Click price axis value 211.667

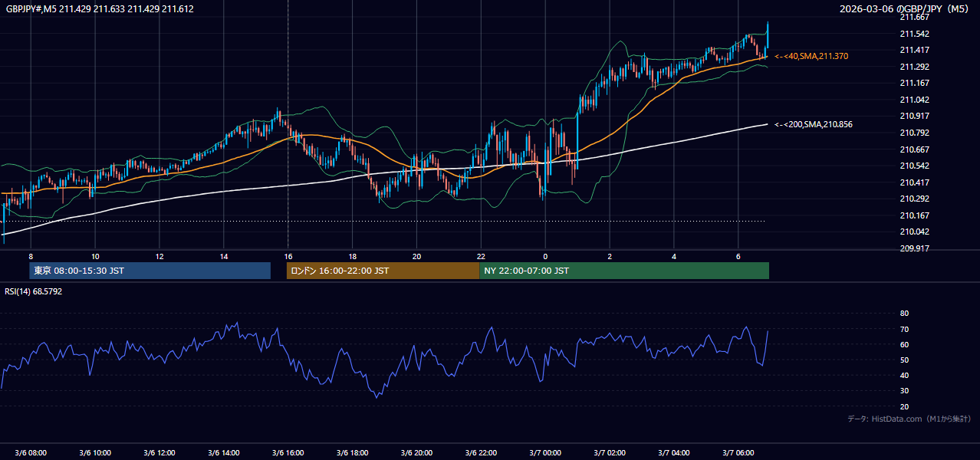(914, 18)
